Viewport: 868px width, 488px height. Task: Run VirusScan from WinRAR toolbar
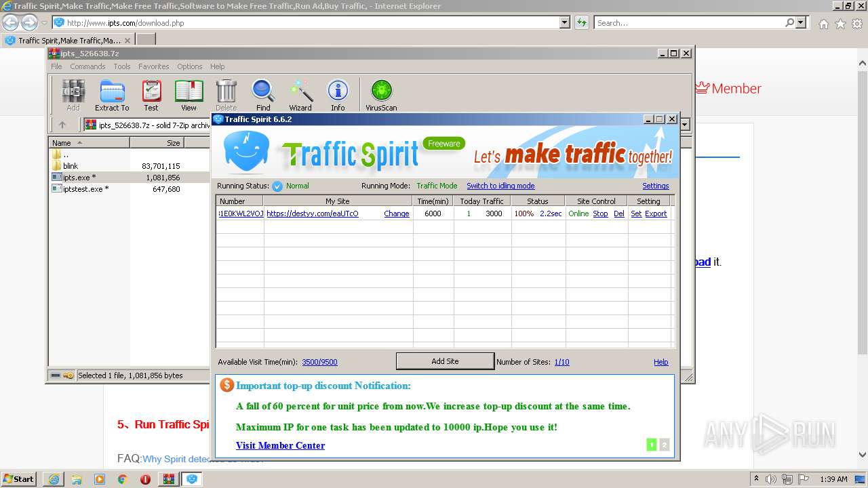coord(381,95)
